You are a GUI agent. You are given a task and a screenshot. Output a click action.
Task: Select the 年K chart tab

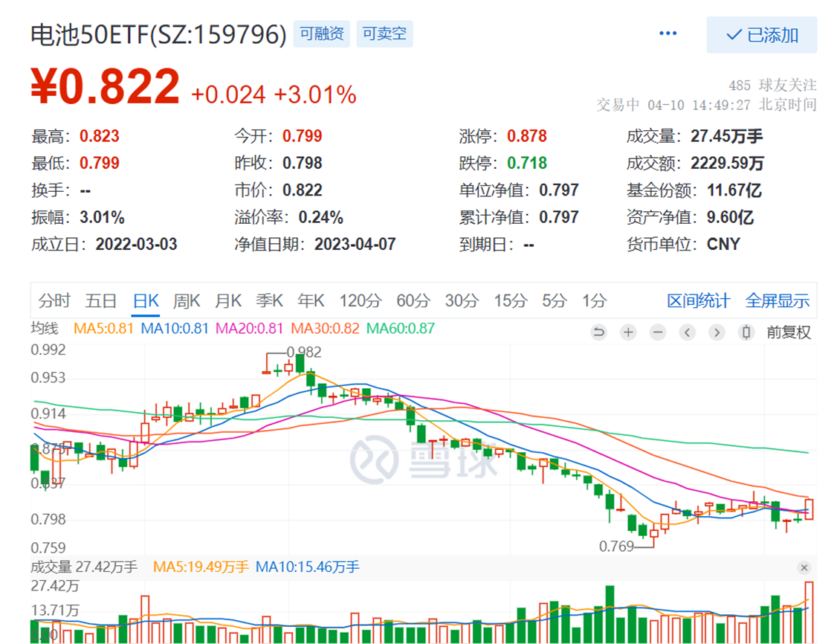coord(311,300)
